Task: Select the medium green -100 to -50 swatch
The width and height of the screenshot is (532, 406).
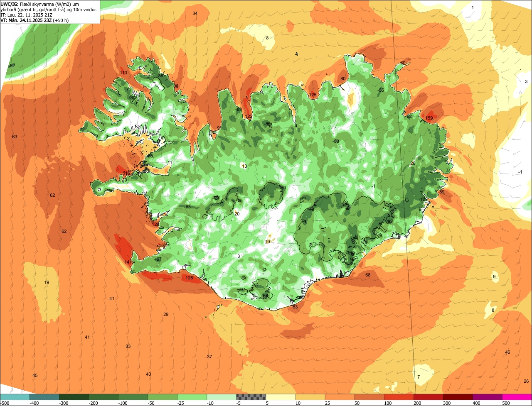Action: [133, 397]
